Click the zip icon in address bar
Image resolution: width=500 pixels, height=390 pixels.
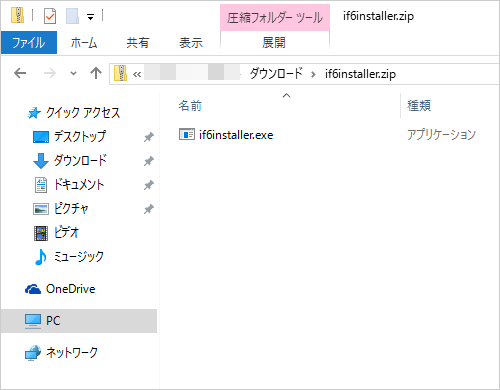point(120,73)
